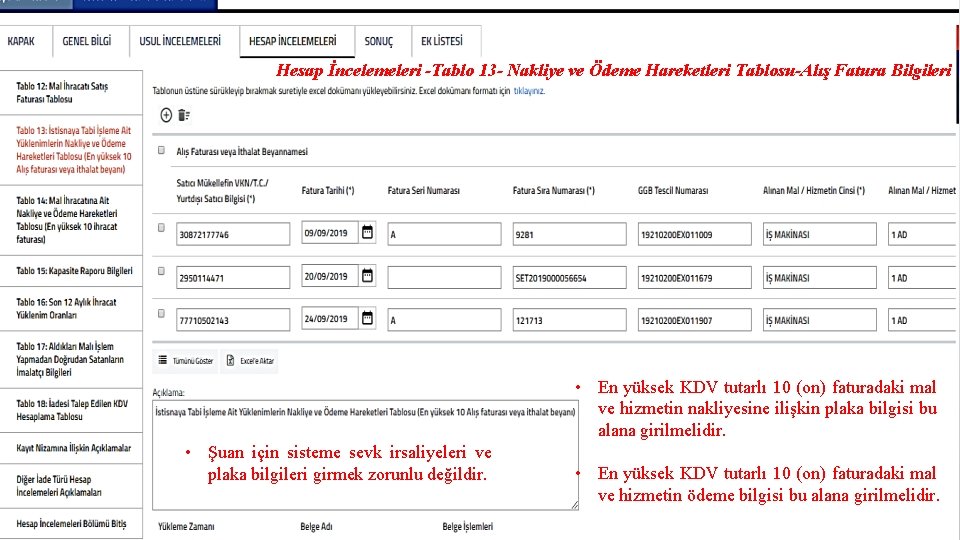This screenshot has height=540, width=960.
Task: Click the Fatura Tarihi (*) column header
Action: coord(328,190)
